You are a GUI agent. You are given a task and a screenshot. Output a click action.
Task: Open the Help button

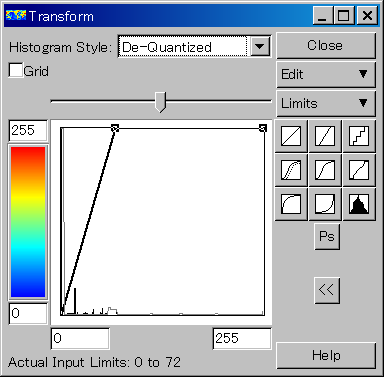click(x=326, y=355)
